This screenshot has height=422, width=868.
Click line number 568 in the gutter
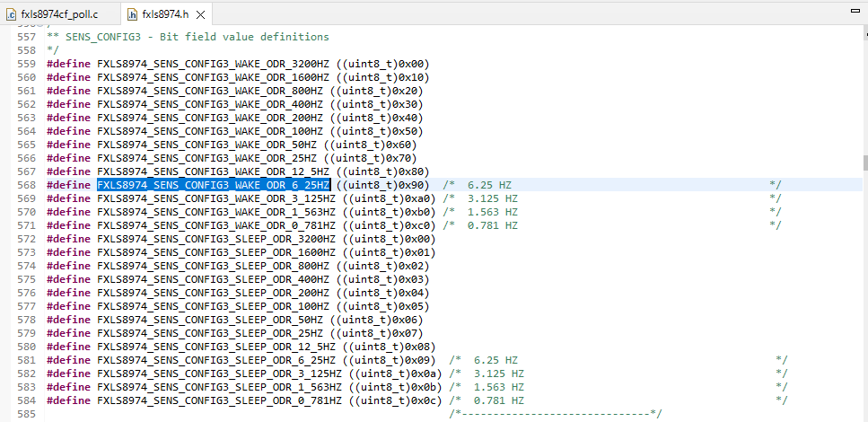coord(25,185)
